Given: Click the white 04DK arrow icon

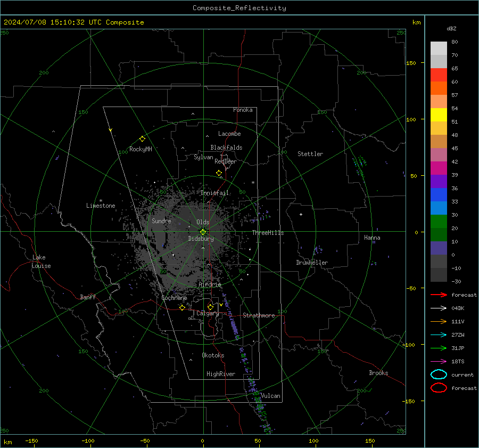Looking at the screenshot, I should (439, 308).
